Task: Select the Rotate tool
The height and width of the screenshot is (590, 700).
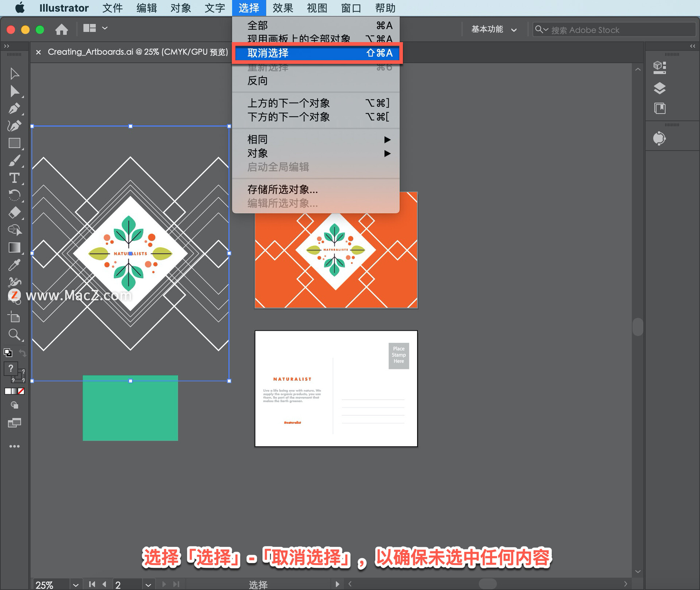Action: pos(14,195)
